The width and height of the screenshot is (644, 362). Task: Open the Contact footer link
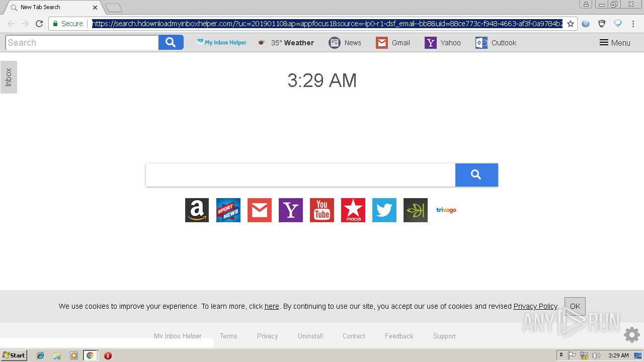click(354, 336)
